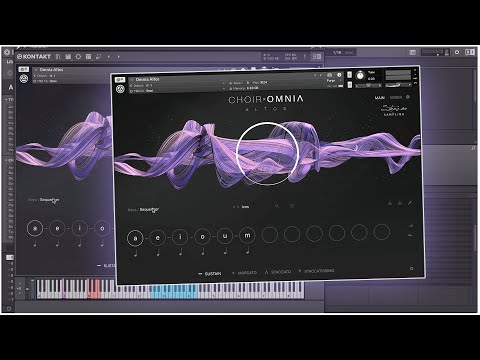The height and width of the screenshot is (360, 480).
Task: Select the SUSTAIN articulation
Action: [x=210, y=274]
